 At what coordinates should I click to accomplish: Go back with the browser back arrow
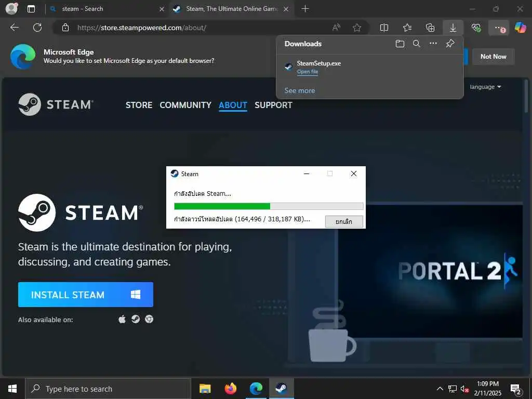(x=15, y=28)
